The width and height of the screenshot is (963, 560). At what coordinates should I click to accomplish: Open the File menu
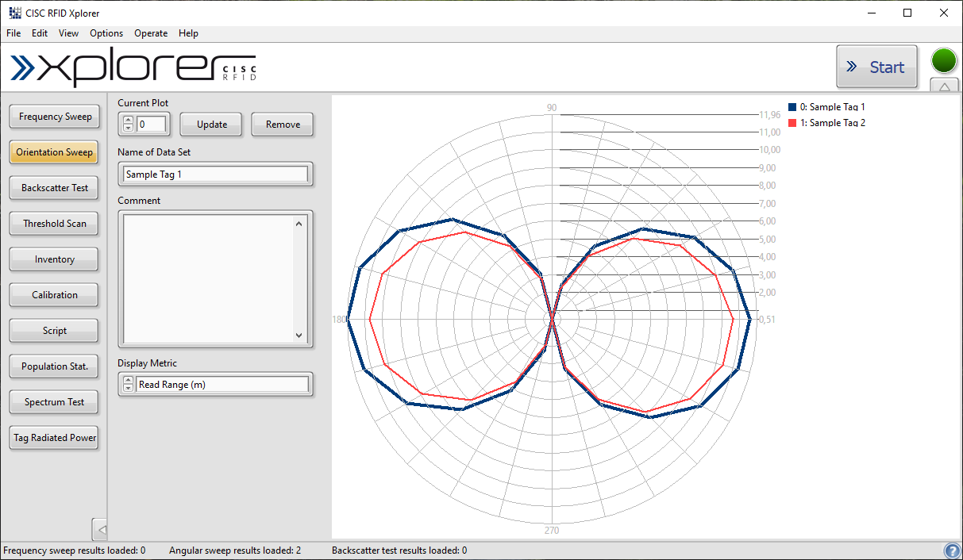pos(13,33)
